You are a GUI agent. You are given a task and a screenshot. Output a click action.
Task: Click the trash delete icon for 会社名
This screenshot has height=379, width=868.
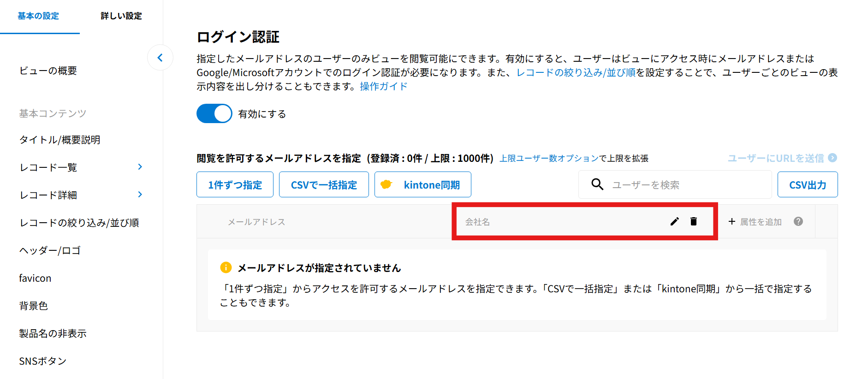coord(693,222)
